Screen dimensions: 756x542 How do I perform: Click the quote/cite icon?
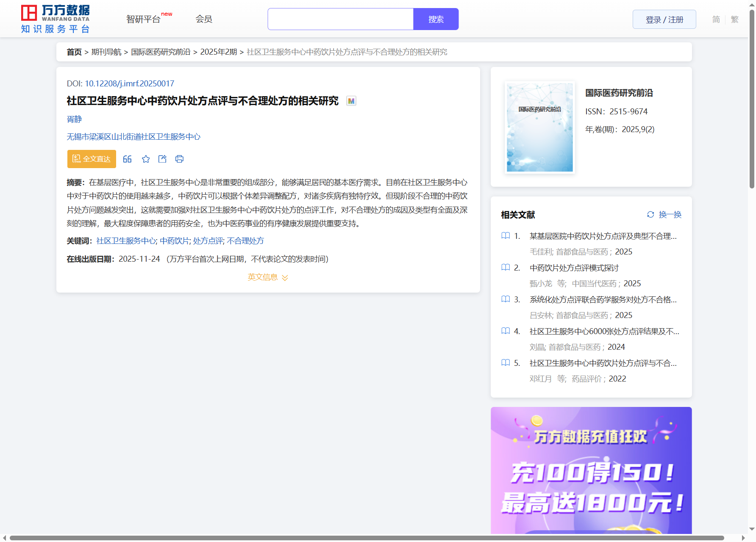tap(127, 159)
